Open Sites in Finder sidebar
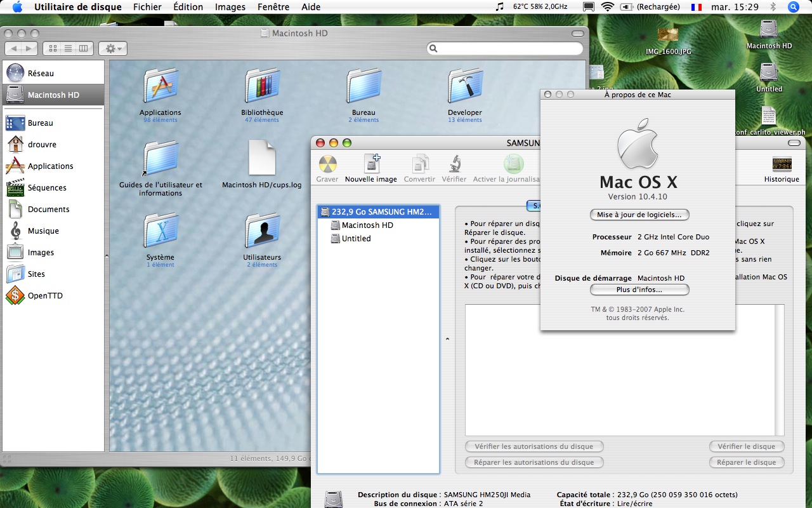Viewport: 812px width, 508px height. [53, 274]
